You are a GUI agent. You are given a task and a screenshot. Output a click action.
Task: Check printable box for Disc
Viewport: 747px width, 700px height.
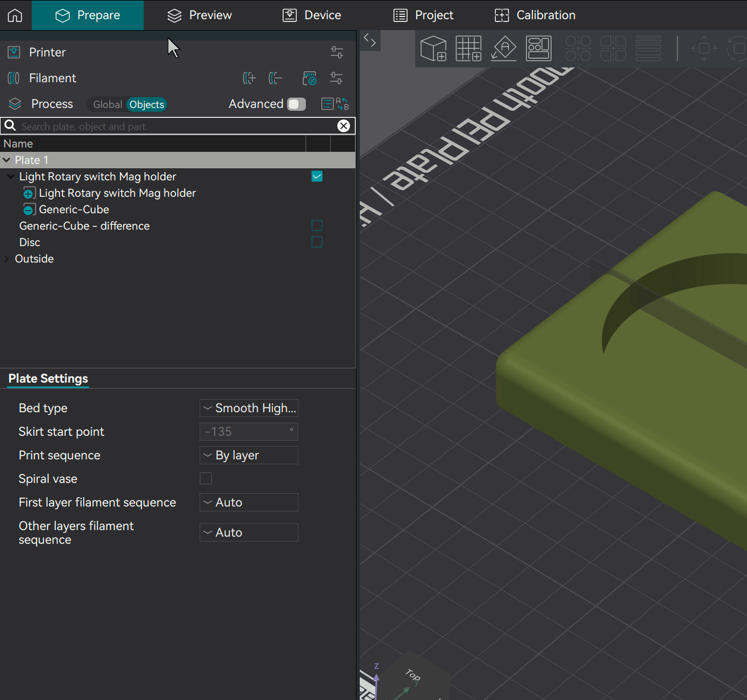click(317, 242)
